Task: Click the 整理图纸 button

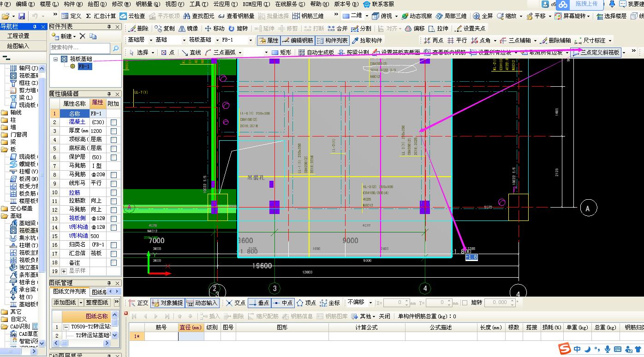Action: pyautogui.click(x=97, y=303)
